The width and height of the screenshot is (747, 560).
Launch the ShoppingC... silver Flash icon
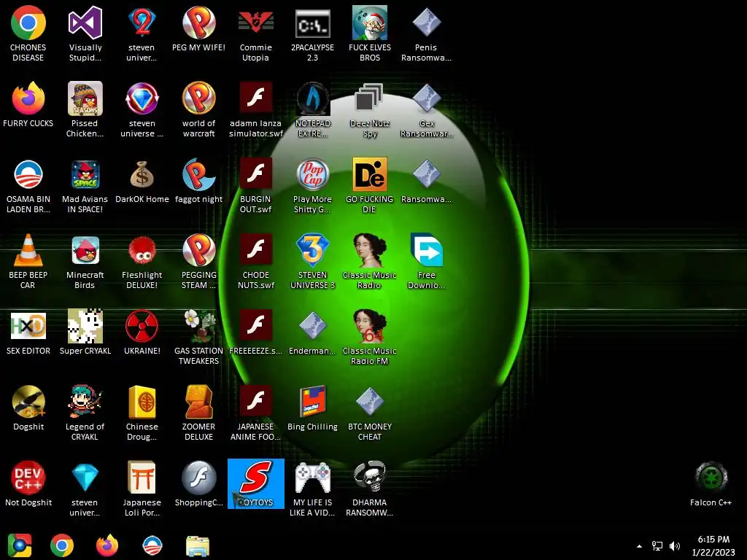198,478
